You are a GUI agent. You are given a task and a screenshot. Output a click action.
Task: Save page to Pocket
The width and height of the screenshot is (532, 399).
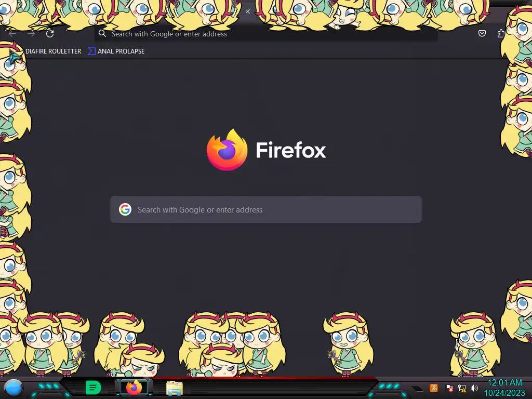(x=482, y=33)
